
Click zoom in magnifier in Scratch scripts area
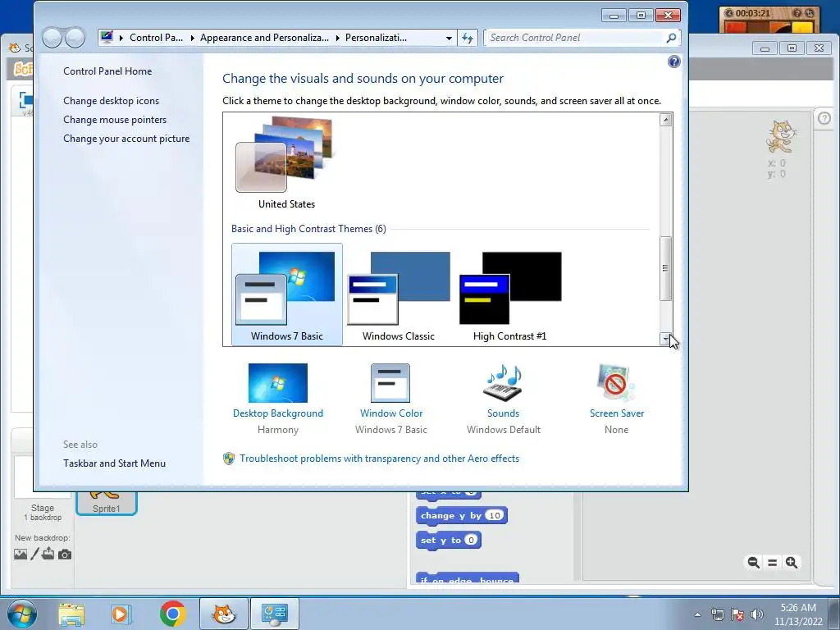(x=792, y=562)
